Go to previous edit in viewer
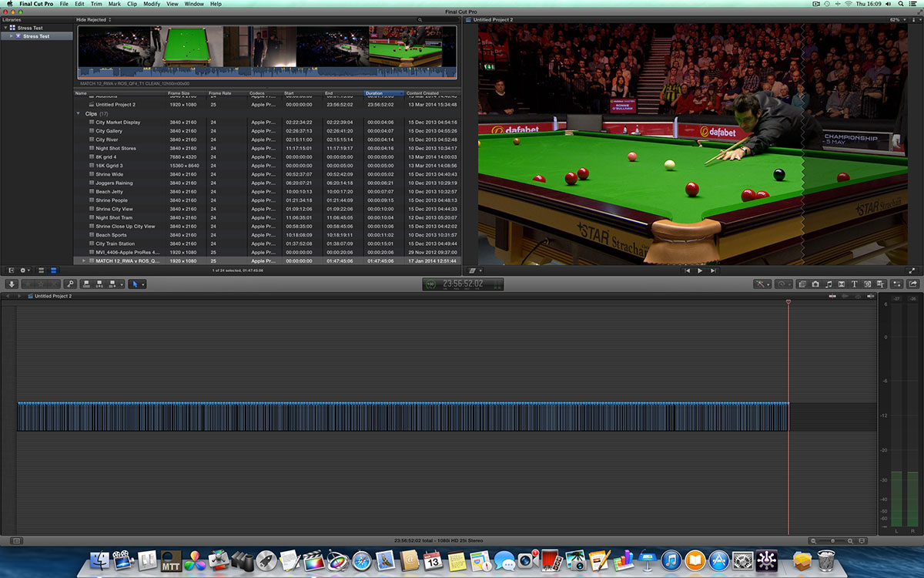This screenshot has height=578, width=924. (x=687, y=271)
